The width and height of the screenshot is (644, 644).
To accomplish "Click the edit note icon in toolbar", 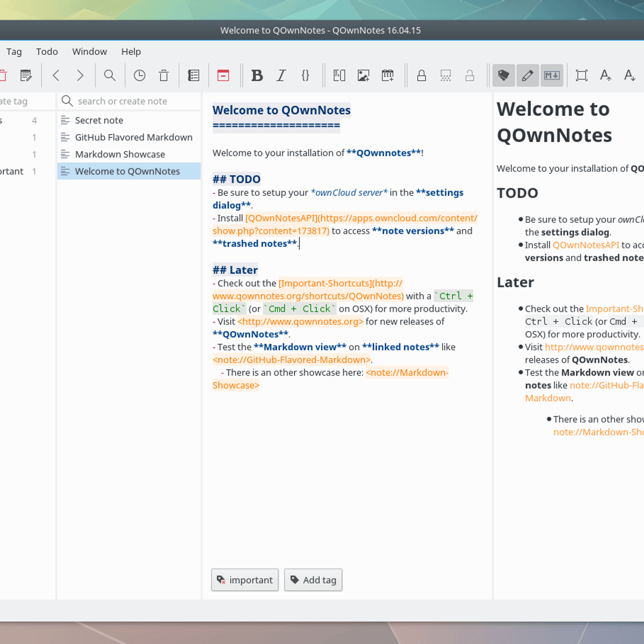I will pyautogui.click(x=26, y=76).
